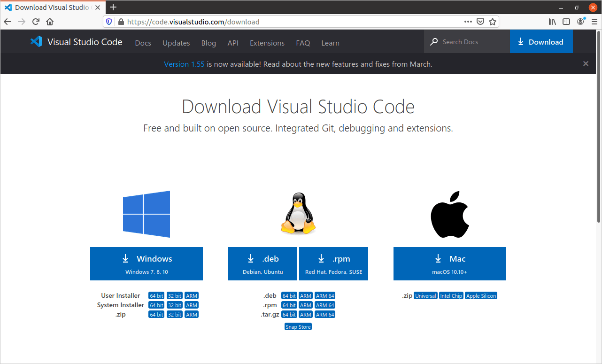This screenshot has height=364, width=602.
Task: Select ARM for the .deb package
Action: pyautogui.click(x=305, y=295)
